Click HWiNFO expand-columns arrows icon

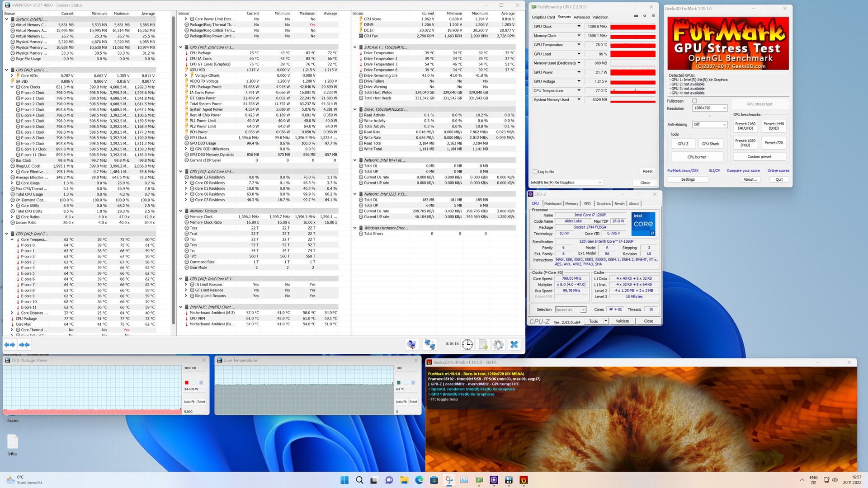click(x=9, y=345)
